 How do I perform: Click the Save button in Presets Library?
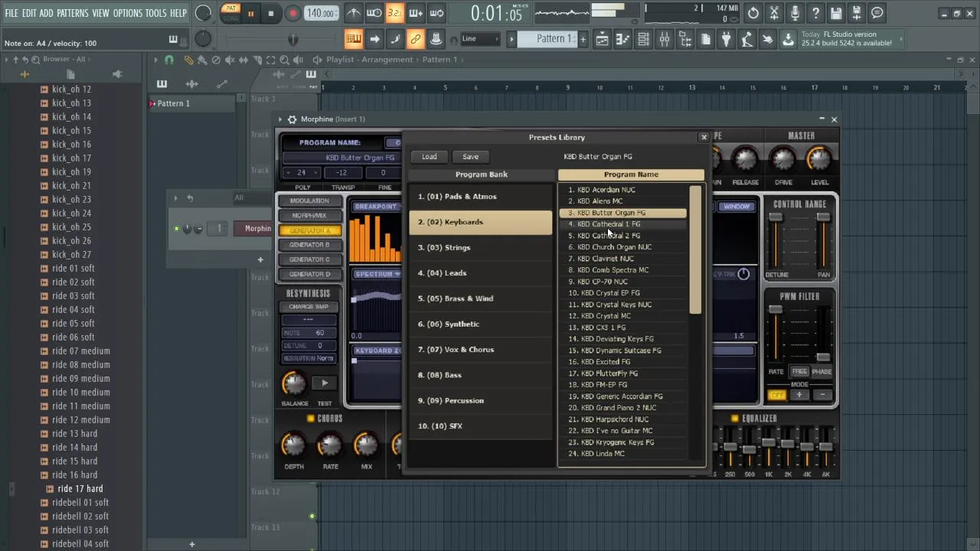click(x=470, y=157)
